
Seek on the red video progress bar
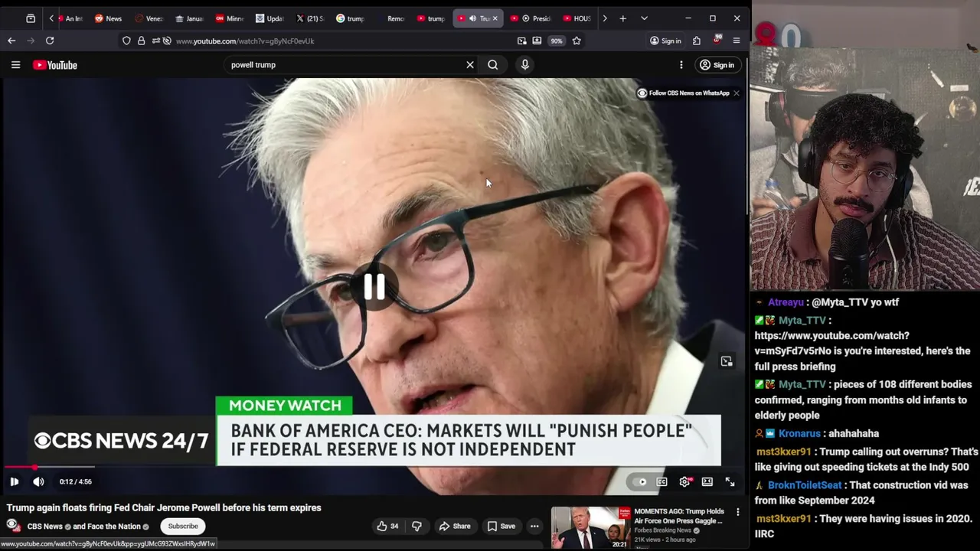click(373, 467)
